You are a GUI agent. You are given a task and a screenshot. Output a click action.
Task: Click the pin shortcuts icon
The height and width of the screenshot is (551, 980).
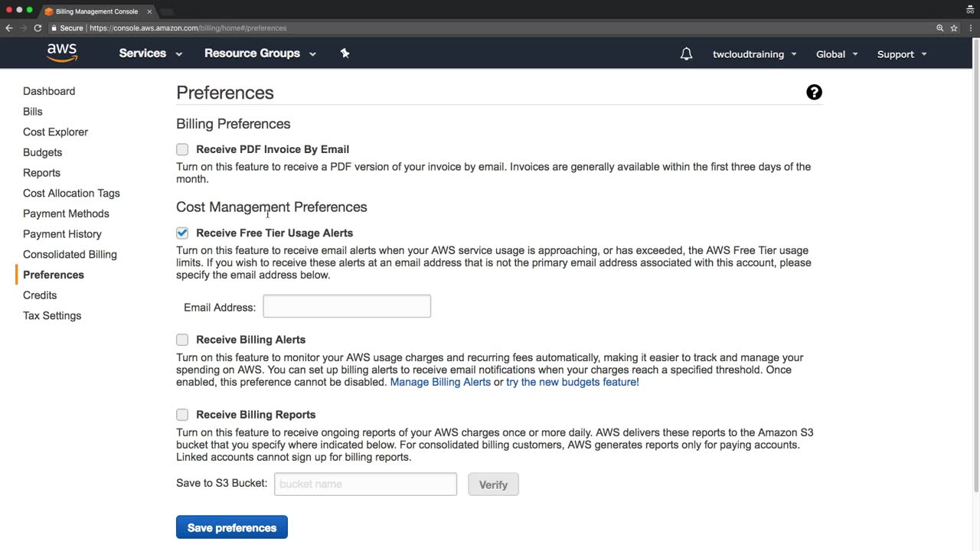click(345, 53)
